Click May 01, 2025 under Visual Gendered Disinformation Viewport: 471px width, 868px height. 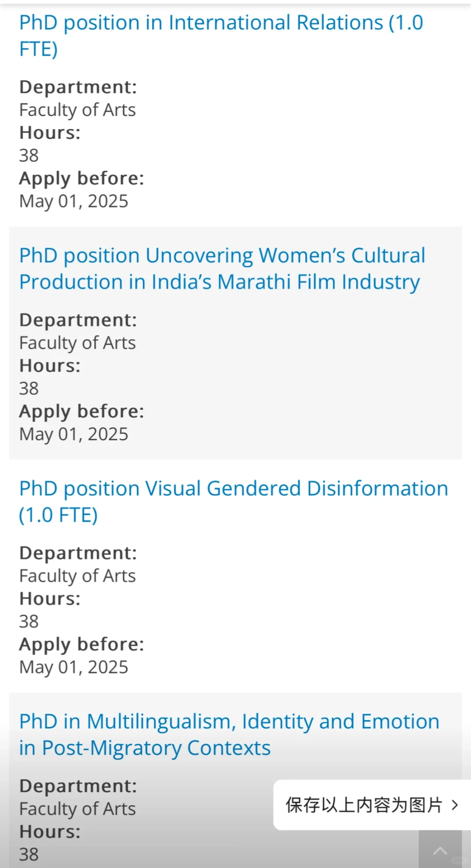(74, 667)
